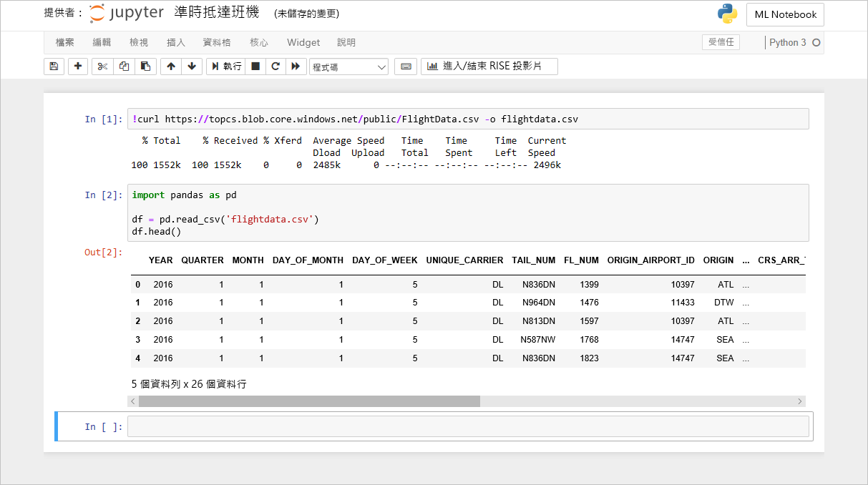The image size is (868, 485).
Task: Click the horizontal scrollbar thumb of dataframe output
Action: (309, 402)
